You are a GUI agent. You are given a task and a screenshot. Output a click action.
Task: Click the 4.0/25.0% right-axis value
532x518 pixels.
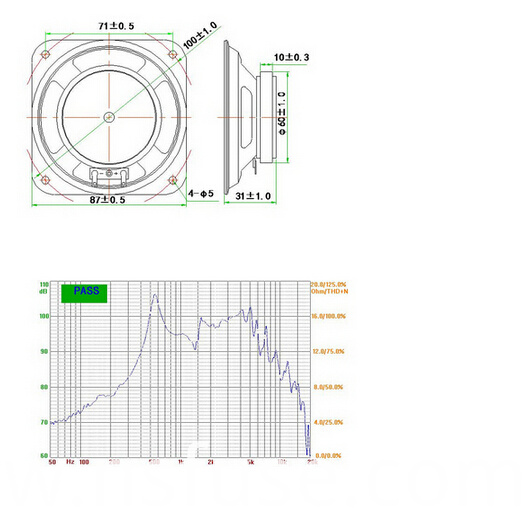pyautogui.click(x=328, y=422)
